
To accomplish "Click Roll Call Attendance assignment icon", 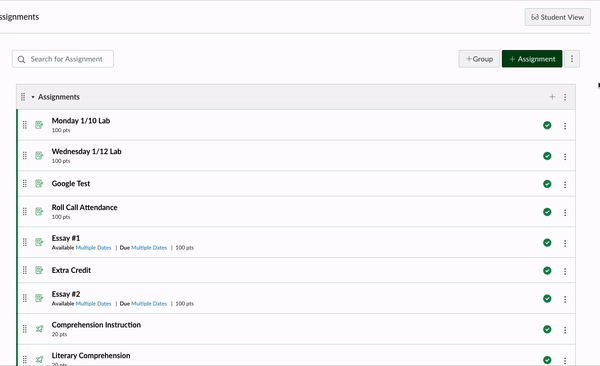I will coord(39,211).
